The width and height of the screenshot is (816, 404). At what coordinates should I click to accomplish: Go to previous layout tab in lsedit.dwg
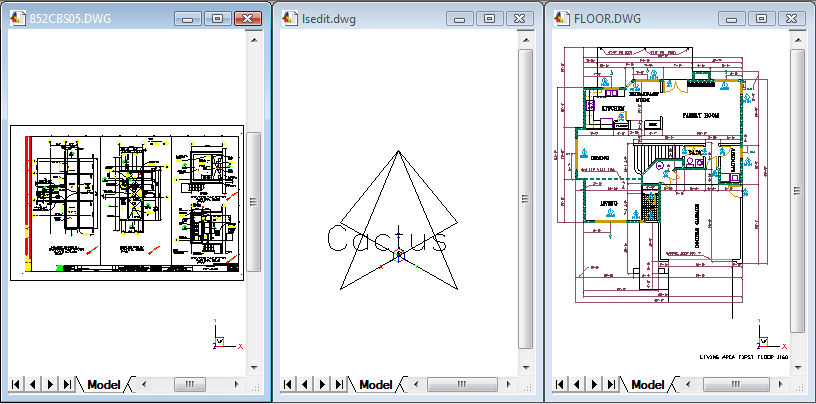[304, 384]
